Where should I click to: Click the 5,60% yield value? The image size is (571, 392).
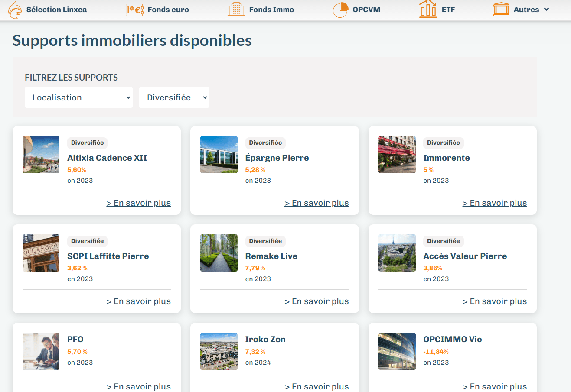(x=77, y=170)
